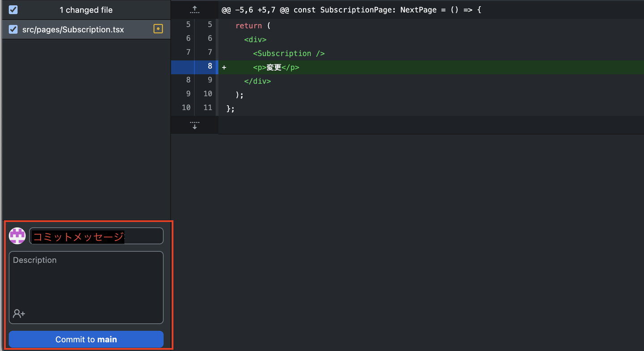This screenshot has width=644, height=351.
Task: Click the yellow modified status icon
Action: [158, 29]
